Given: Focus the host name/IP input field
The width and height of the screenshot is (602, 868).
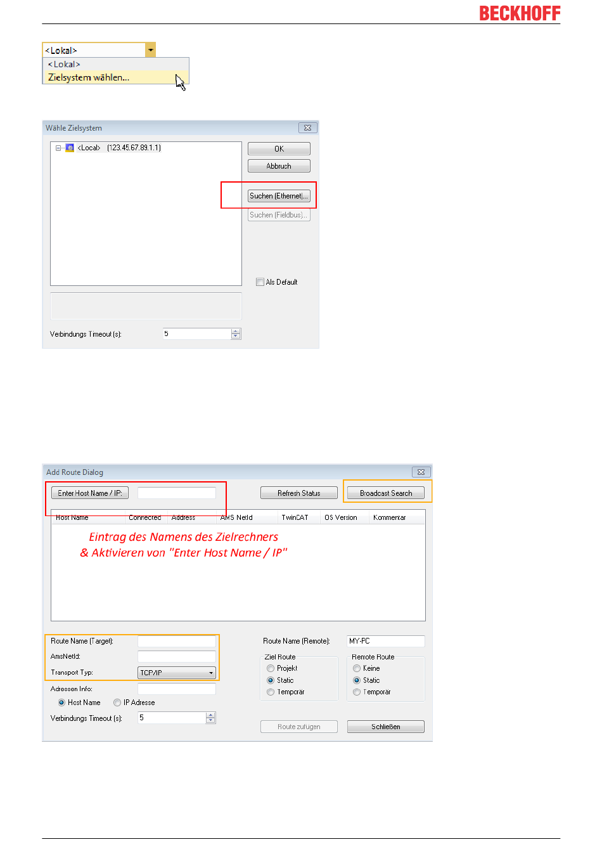Looking at the screenshot, I should (177, 493).
